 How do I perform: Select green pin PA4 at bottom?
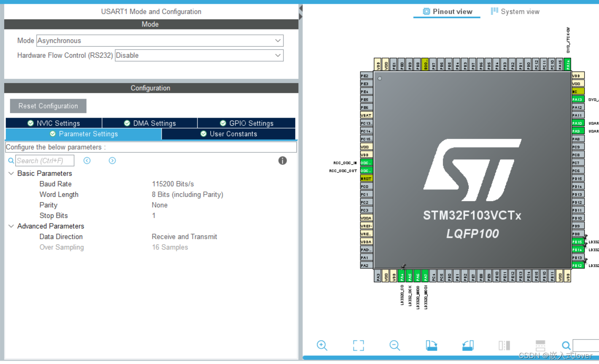[402, 276]
